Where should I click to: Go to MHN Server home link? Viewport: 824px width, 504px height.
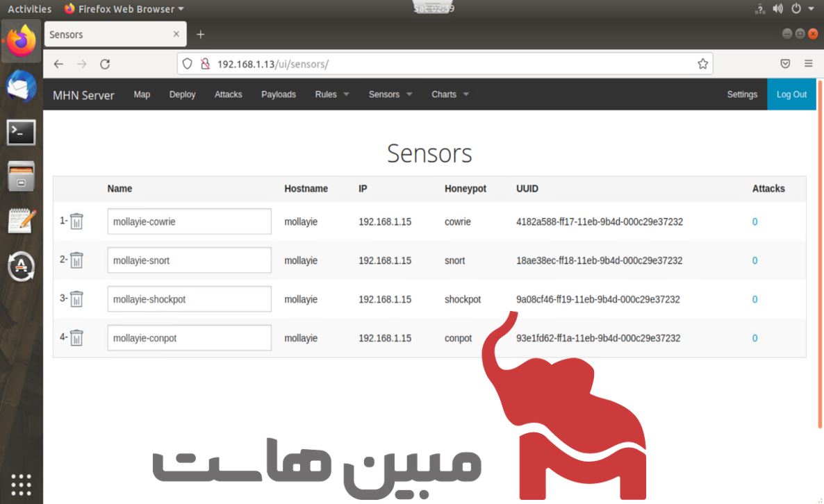coord(83,95)
